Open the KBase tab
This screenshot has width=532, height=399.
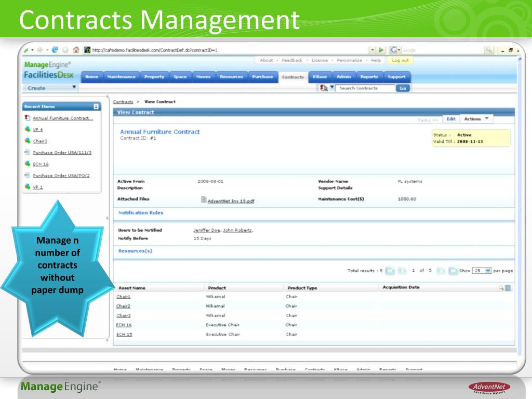(x=320, y=77)
